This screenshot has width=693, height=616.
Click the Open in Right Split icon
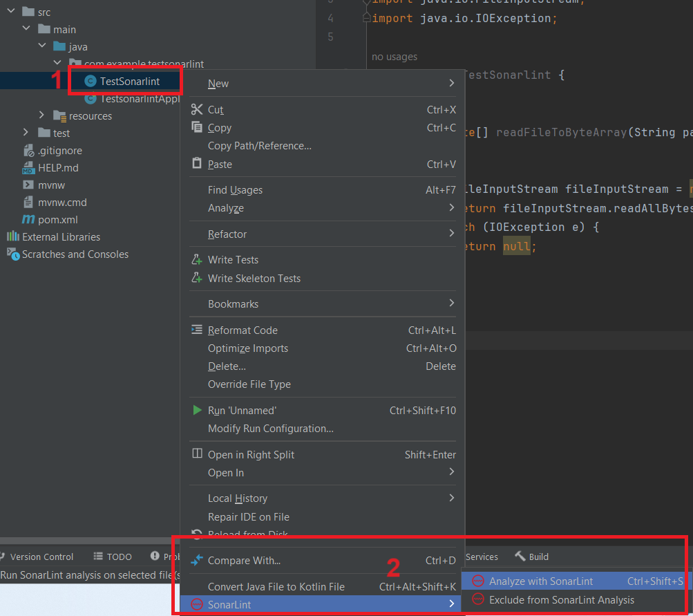(x=197, y=454)
